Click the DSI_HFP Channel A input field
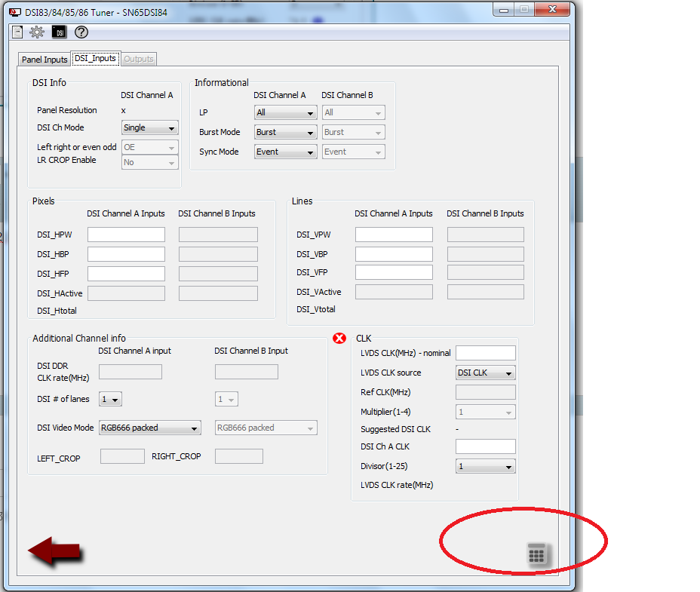Viewport: 700px width, 592px height. (x=126, y=274)
